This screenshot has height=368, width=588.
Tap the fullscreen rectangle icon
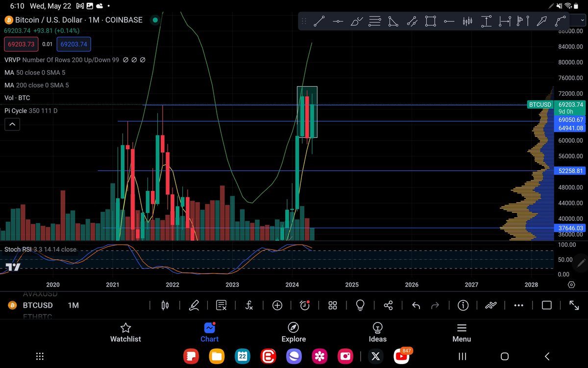[x=546, y=305]
